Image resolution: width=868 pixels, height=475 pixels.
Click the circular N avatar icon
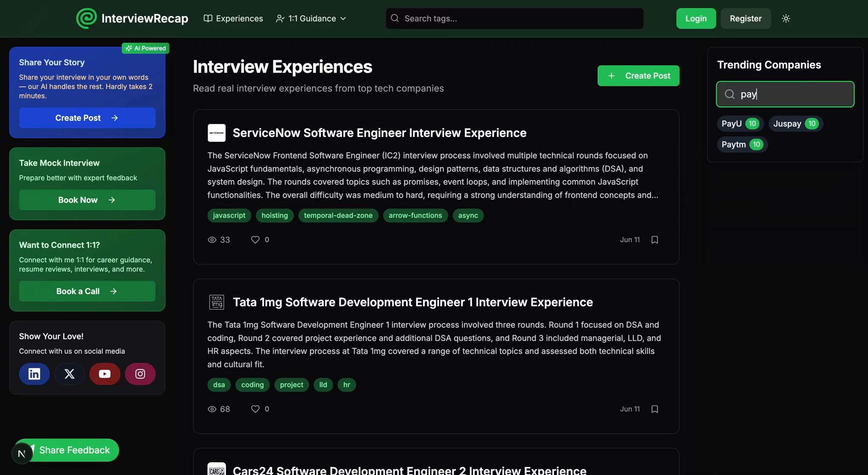pos(22,454)
